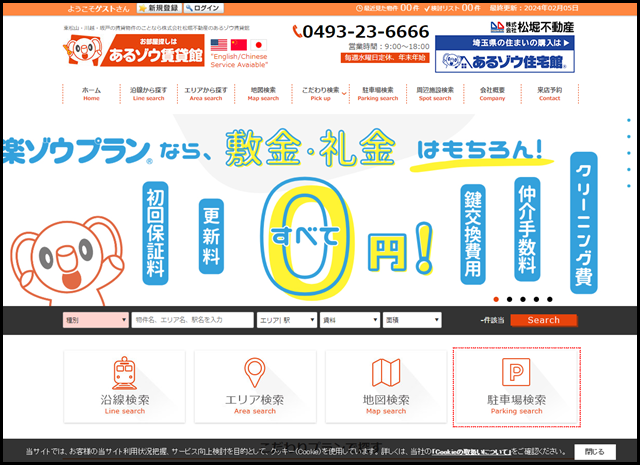Click the US flag language icon
Screen dimensions: 640x465
219,44
